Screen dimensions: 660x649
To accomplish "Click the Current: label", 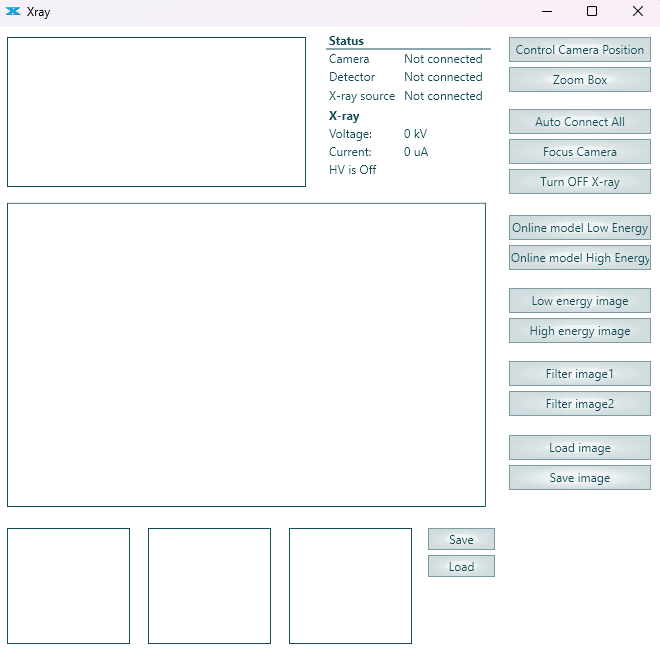I will tap(350, 152).
